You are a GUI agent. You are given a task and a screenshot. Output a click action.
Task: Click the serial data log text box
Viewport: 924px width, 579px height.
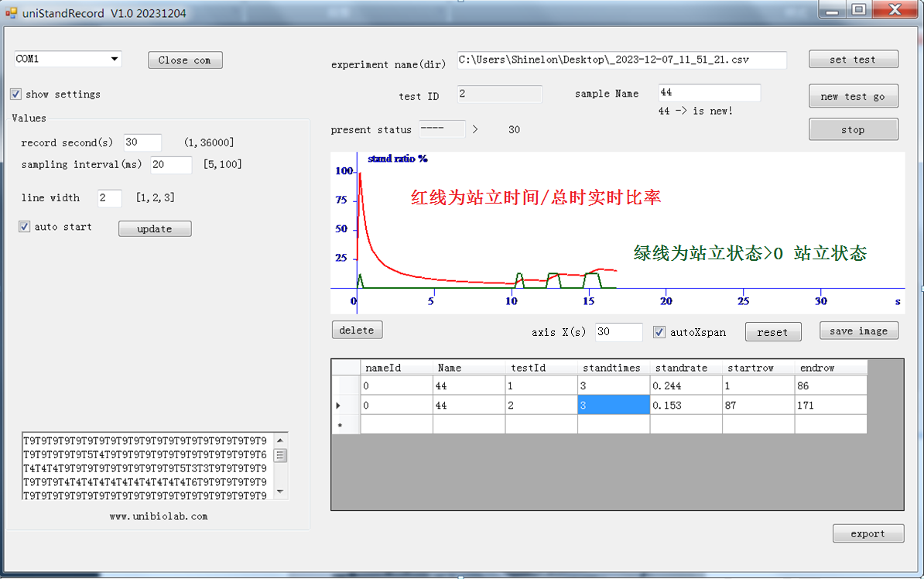click(148, 466)
